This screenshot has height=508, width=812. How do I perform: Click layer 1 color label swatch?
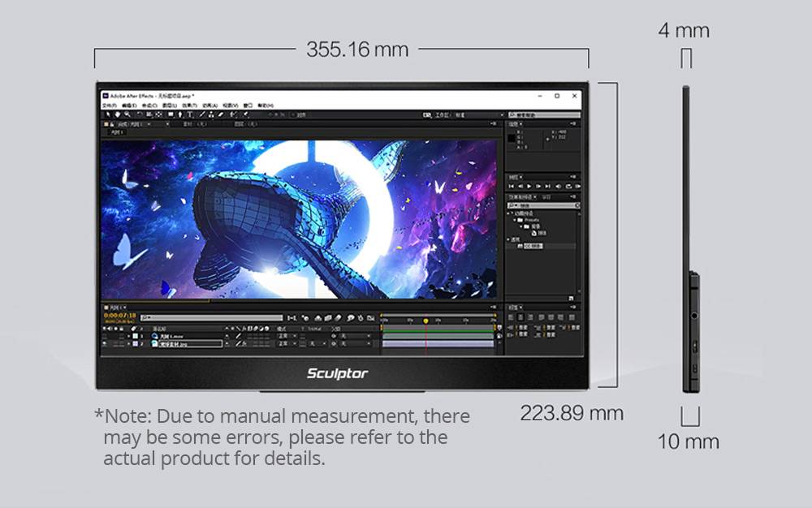[135, 336]
